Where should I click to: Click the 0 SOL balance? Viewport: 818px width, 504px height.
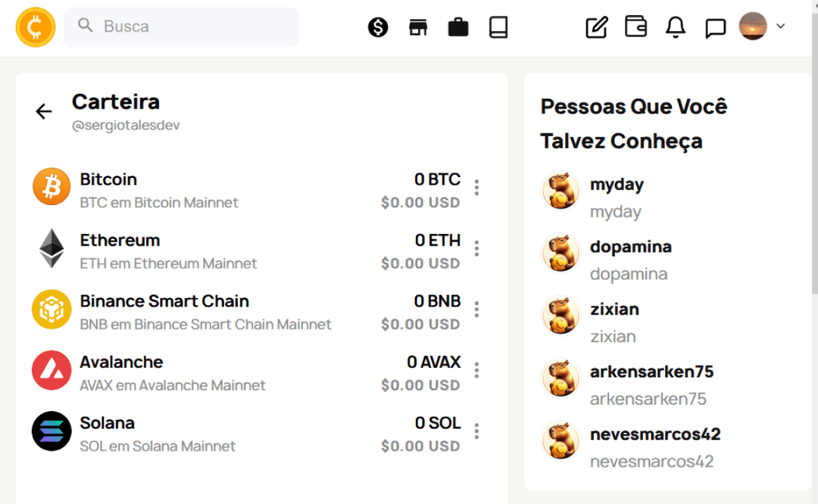(x=438, y=423)
